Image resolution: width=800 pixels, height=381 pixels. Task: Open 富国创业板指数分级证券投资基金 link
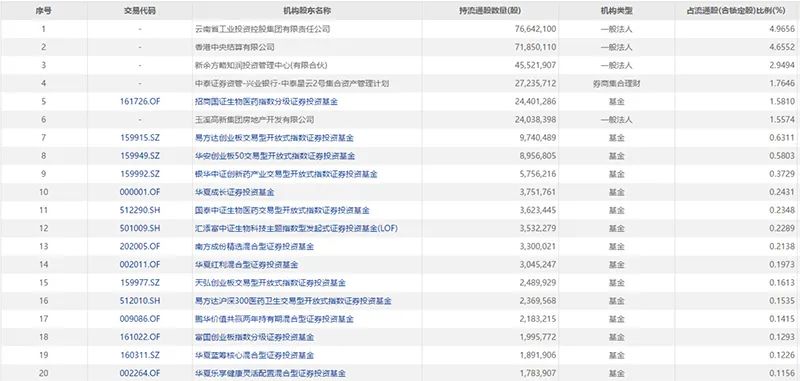(255, 337)
